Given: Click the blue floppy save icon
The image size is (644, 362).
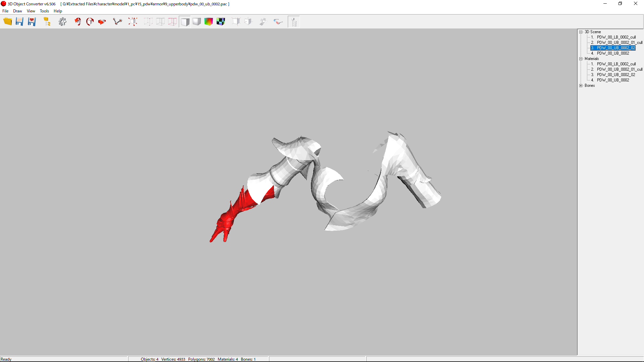Looking at the screenshot, I should click(x=19, y=22).
